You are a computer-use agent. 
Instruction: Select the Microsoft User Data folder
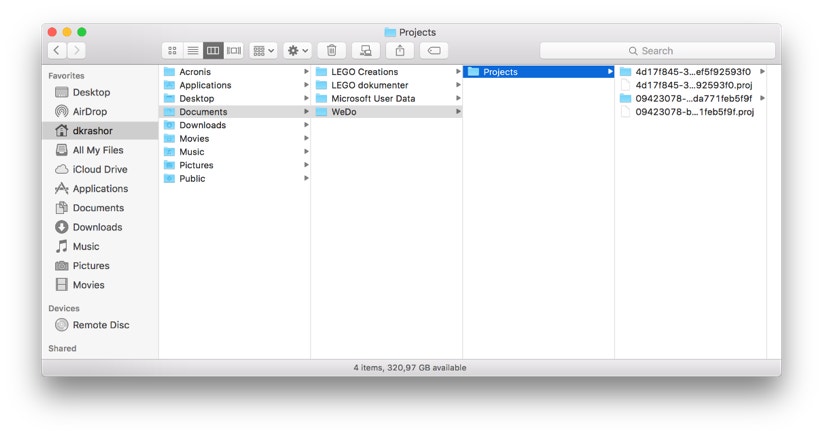tap(372, 99)
